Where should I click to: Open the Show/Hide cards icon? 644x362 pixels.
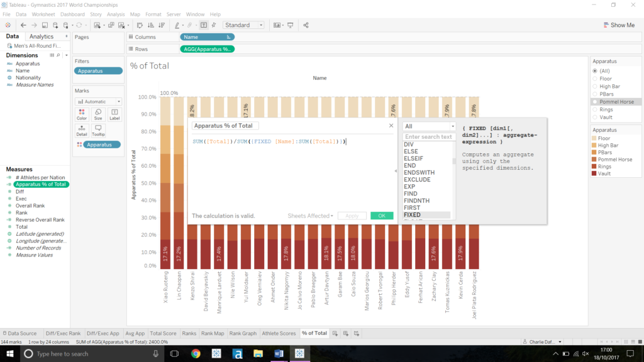coord(277,25)
